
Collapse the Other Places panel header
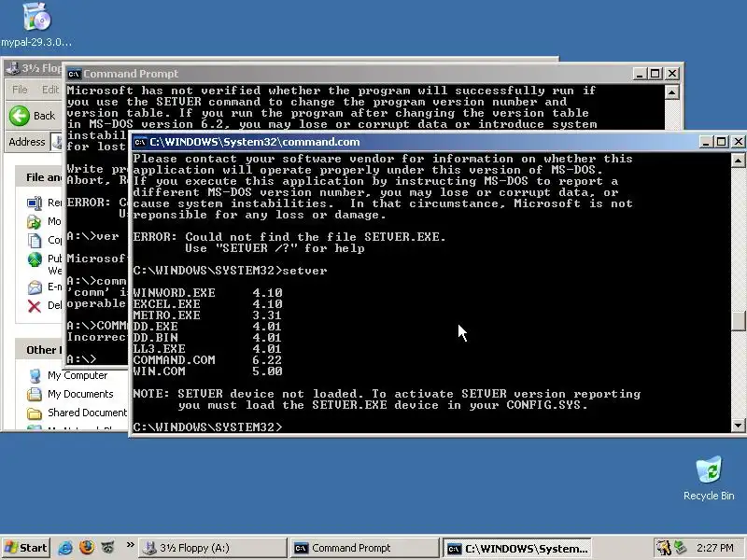[x=40, y=349]
